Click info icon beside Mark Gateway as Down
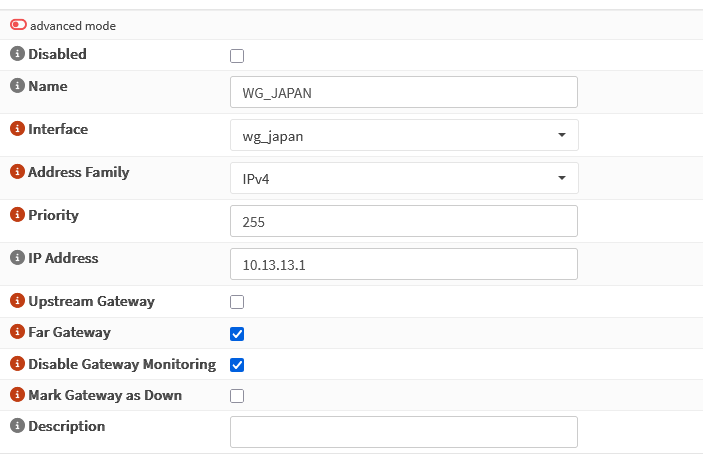The width and height of the screenshot is (703, 473). pos(17,395)
